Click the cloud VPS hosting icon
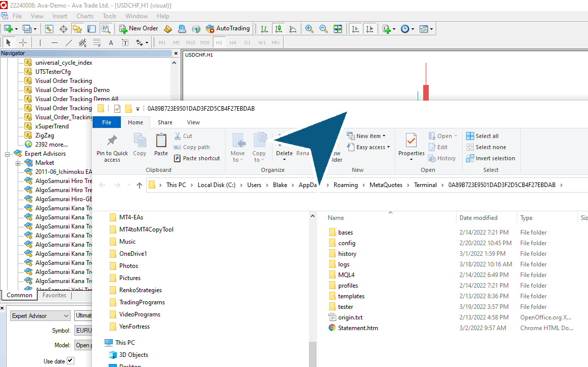The width and height of the screenshot is (588, 367). pyautogui.click(x=182, y=29)
